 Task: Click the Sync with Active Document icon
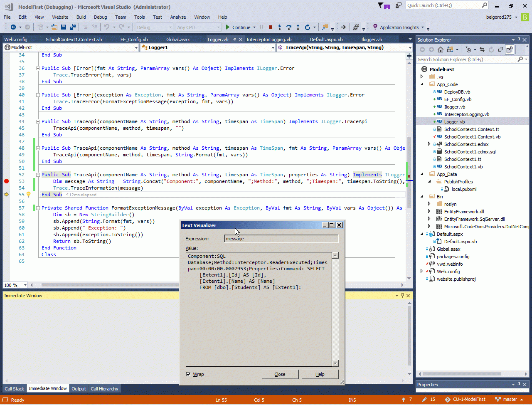(x=482, y=49)
